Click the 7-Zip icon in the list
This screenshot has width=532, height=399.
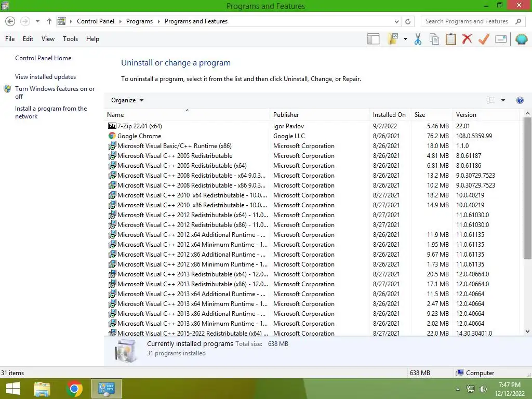tap(112, 126)
